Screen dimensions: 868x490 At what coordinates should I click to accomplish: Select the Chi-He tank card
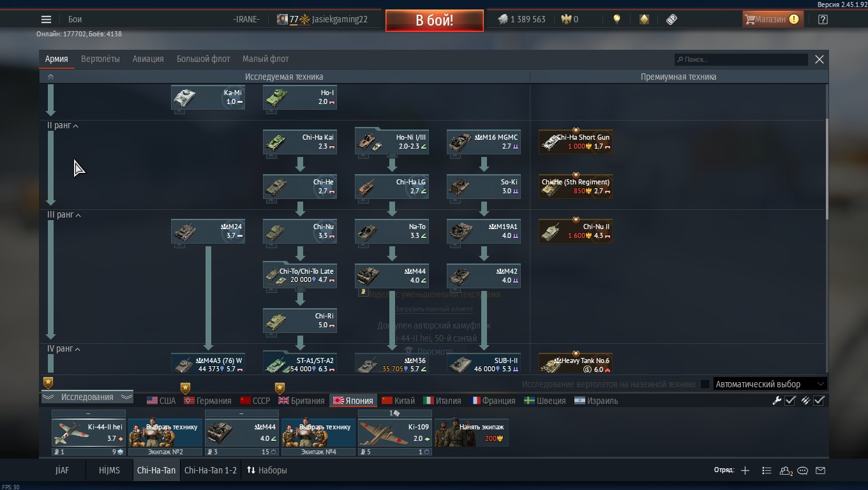click(300, 187)
